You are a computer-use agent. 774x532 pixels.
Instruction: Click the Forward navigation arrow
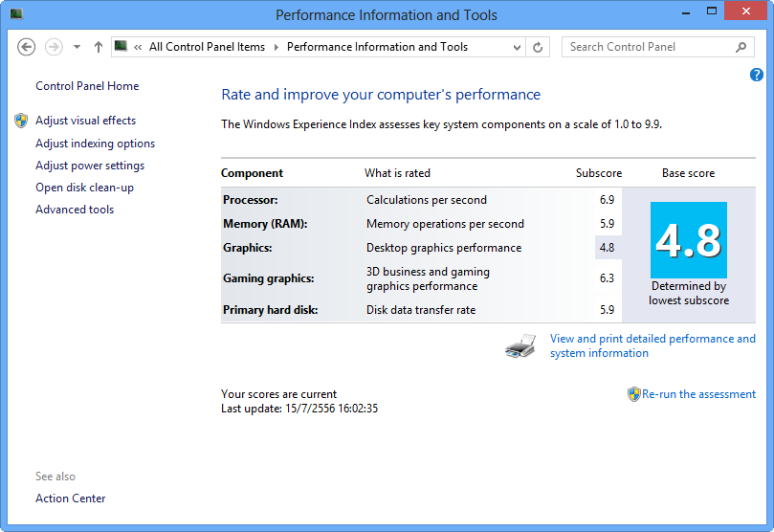click(x=54, y=47)
